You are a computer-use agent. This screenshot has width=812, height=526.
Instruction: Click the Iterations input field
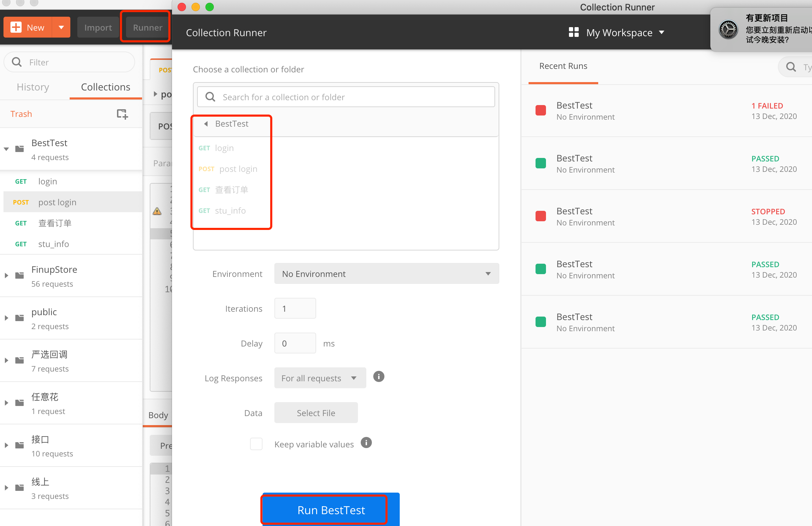tap(295, 309)
